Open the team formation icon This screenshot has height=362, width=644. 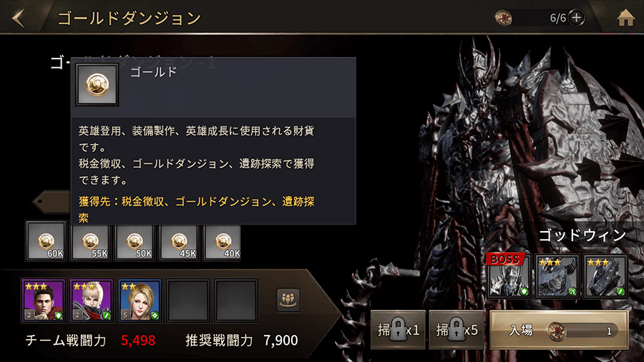(288, 299)
